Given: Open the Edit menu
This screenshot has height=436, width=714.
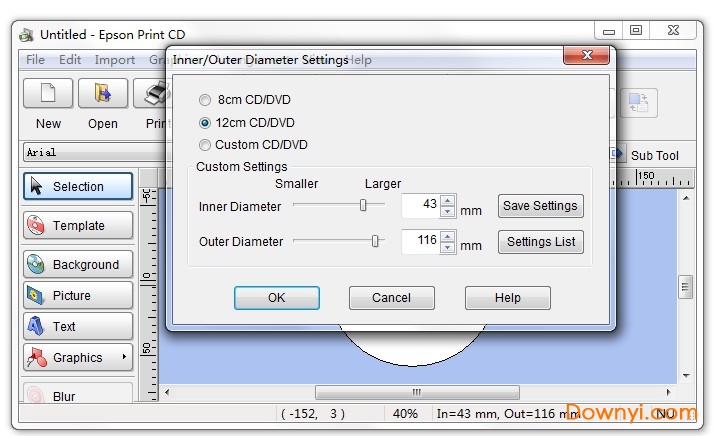Looking at the screenshot, I should click(70, 60).
